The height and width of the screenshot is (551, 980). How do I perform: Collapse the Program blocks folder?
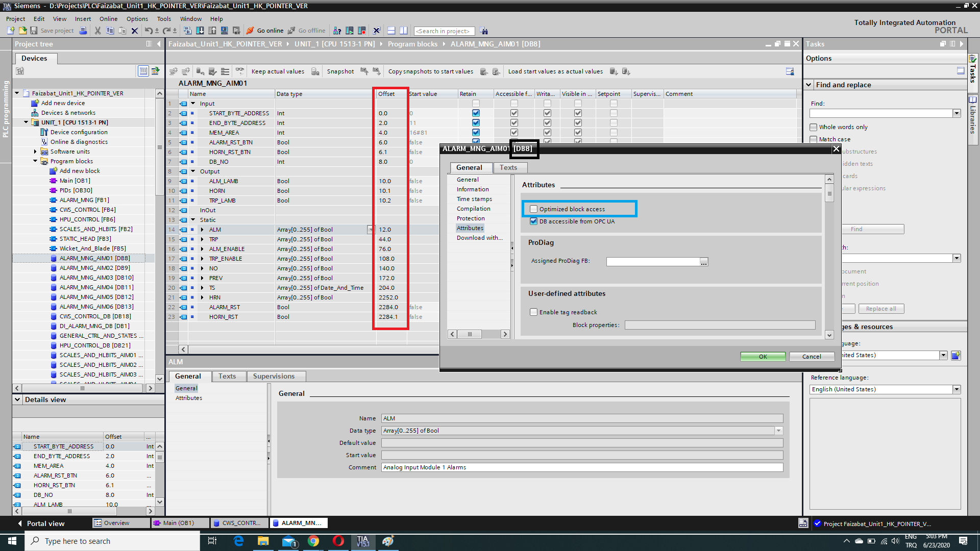[35, 161]
